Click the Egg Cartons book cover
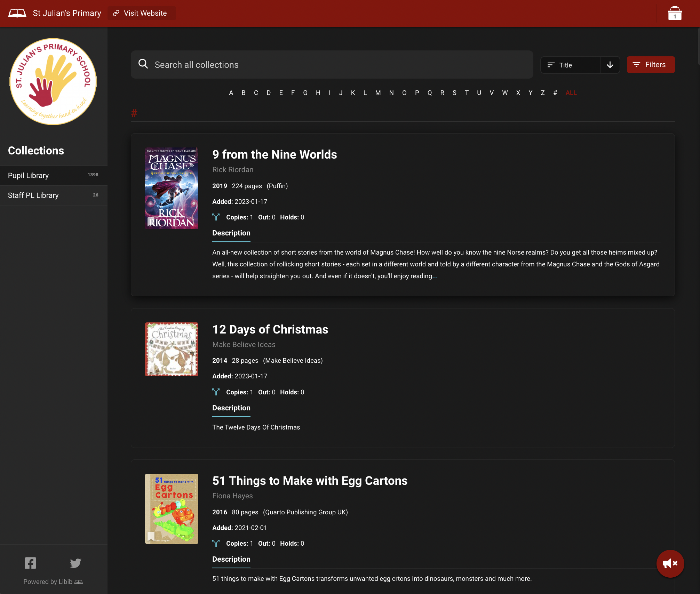 [172, 509]
